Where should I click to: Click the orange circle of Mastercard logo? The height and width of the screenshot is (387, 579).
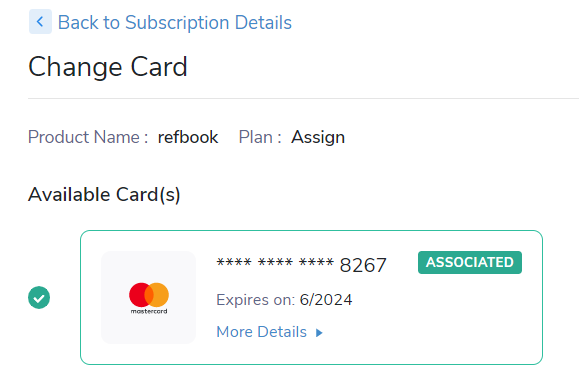[160, 295]
